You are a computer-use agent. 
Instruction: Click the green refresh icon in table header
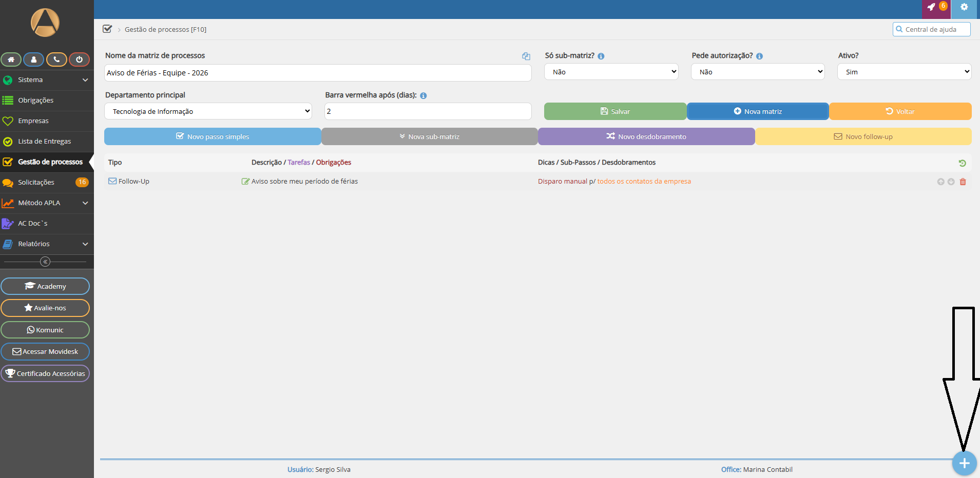click(x=962, y=163)
